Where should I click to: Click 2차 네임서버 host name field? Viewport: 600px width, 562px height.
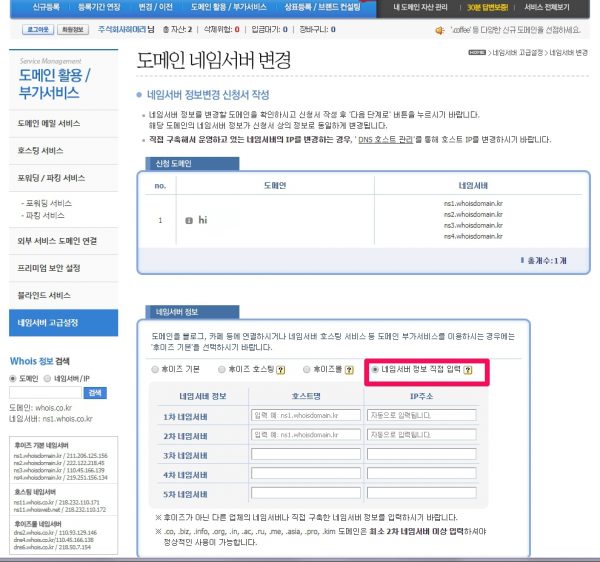[x=306, y=435]
